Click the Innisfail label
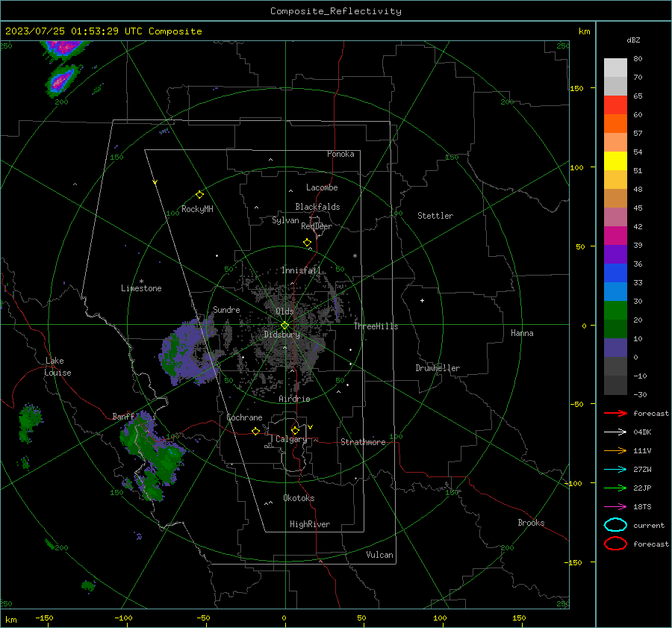 [301, 270]
